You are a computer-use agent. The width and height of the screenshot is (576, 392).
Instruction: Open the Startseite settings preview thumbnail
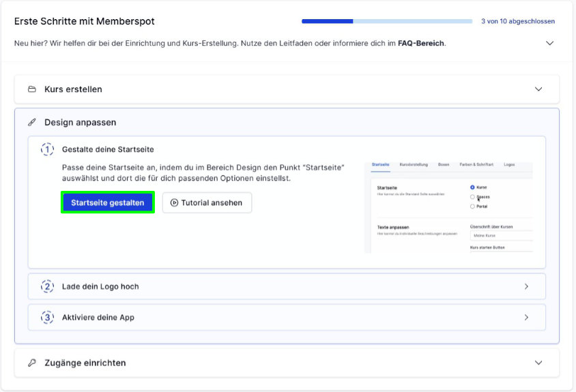click(x=448, y=207)
